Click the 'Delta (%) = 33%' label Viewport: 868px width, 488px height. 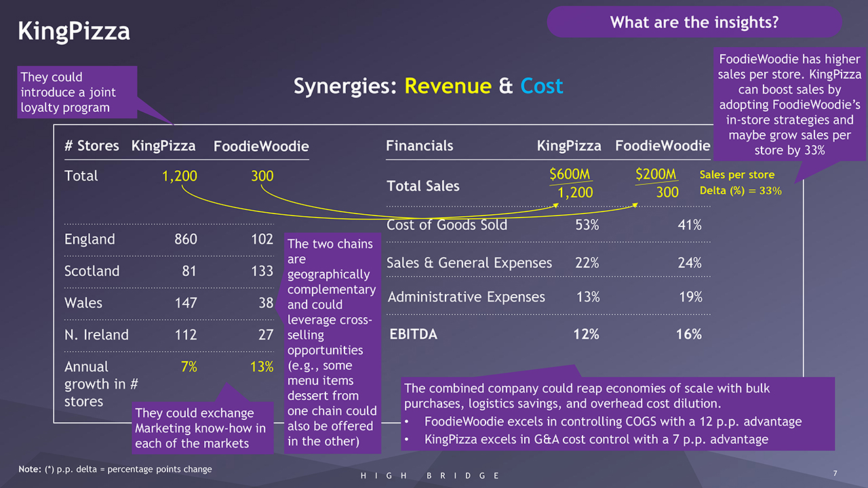740,191
